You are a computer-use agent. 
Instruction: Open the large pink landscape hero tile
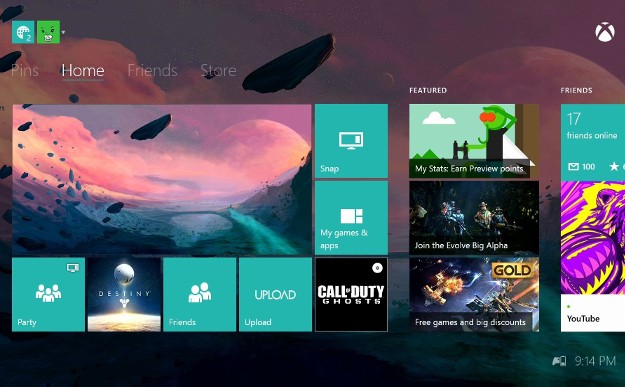162,179
